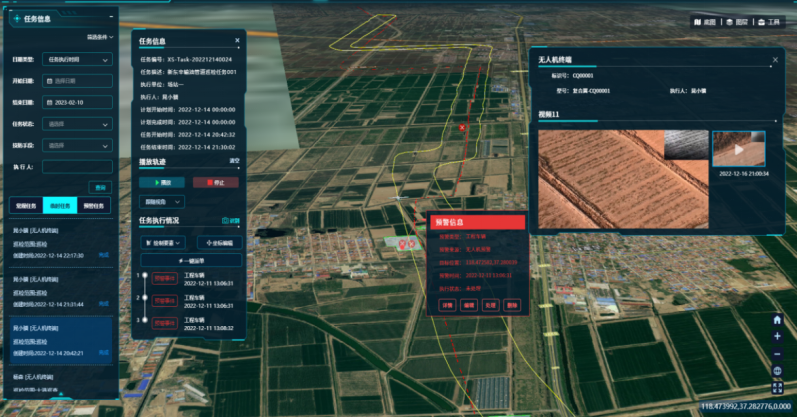The height and width of the screenshot is (418, 797).
Task: Open the 工具 toolbox in top bar
Action: tap(768, 21)
